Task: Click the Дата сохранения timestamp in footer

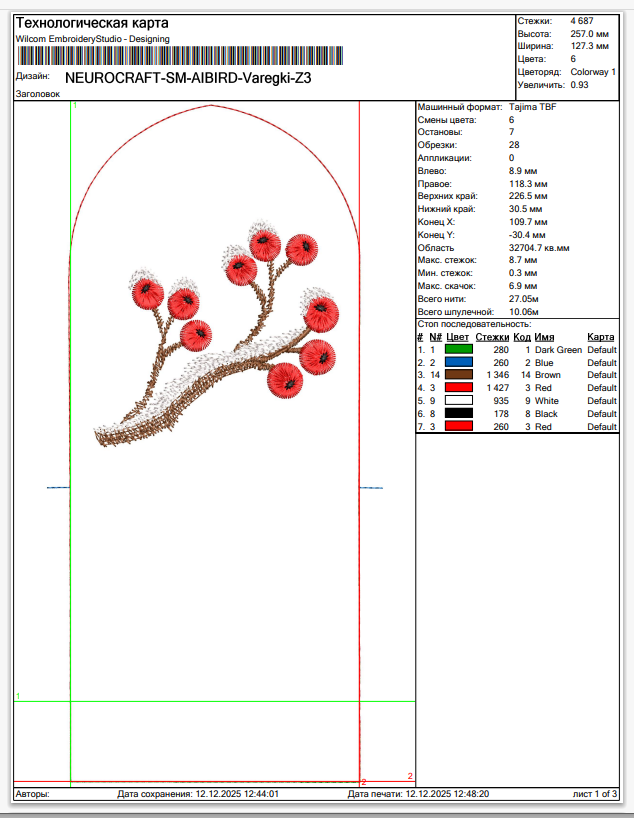Action: click(x=198, y=794)
